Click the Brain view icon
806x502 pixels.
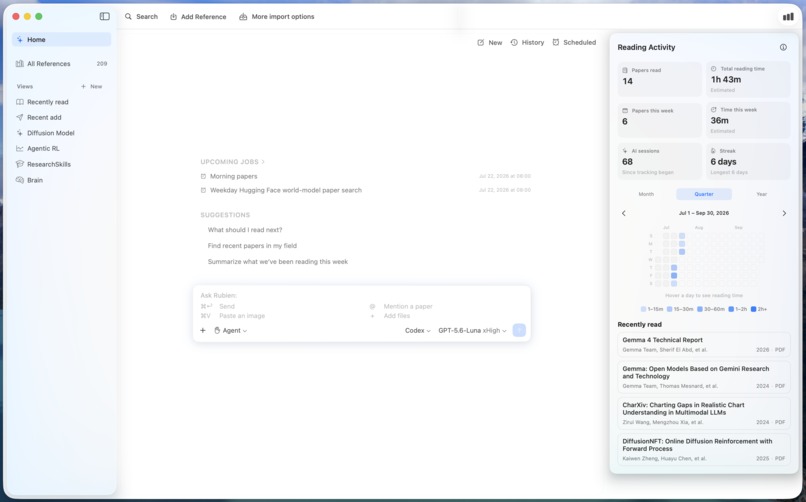click(20, 180)
